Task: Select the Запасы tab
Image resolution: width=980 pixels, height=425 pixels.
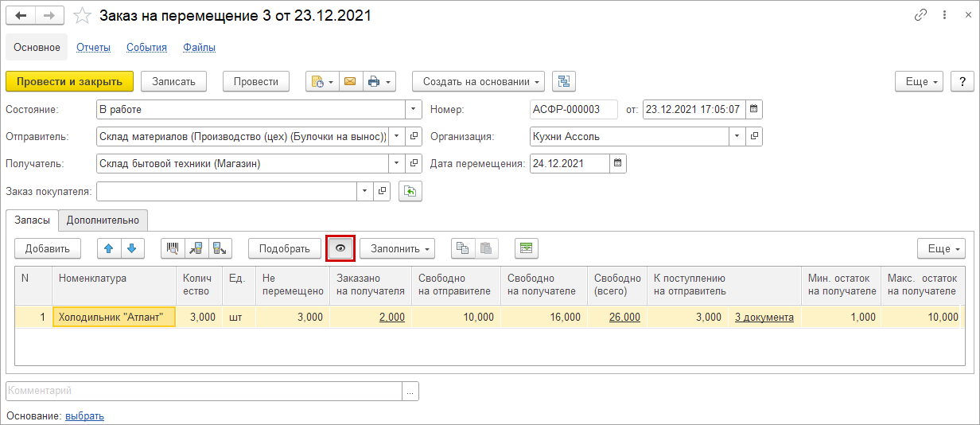Action: point(32,220)
